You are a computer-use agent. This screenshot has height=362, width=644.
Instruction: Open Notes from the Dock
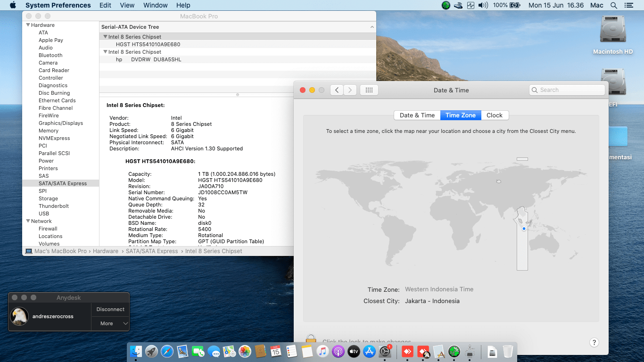click(307, 351)
